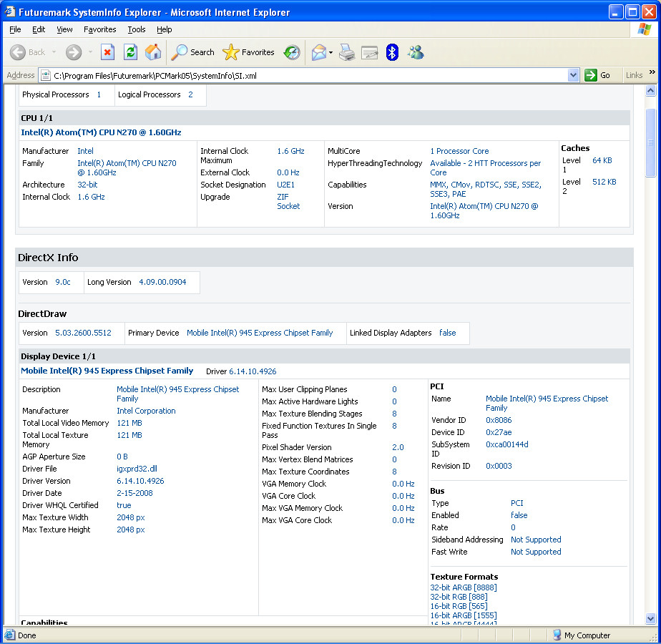Open the Favorites star button
661x644 pixels.
click(x=248, y=52)
